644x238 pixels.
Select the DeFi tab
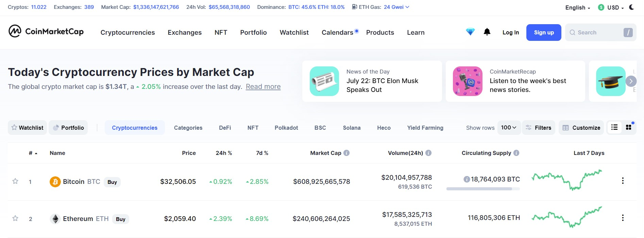(225, 128)
